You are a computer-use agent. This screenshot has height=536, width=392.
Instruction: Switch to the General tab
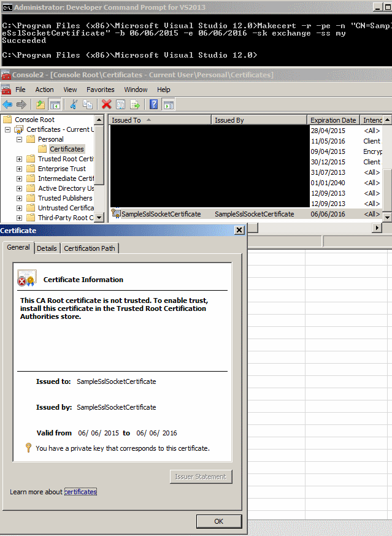point(18,248)
